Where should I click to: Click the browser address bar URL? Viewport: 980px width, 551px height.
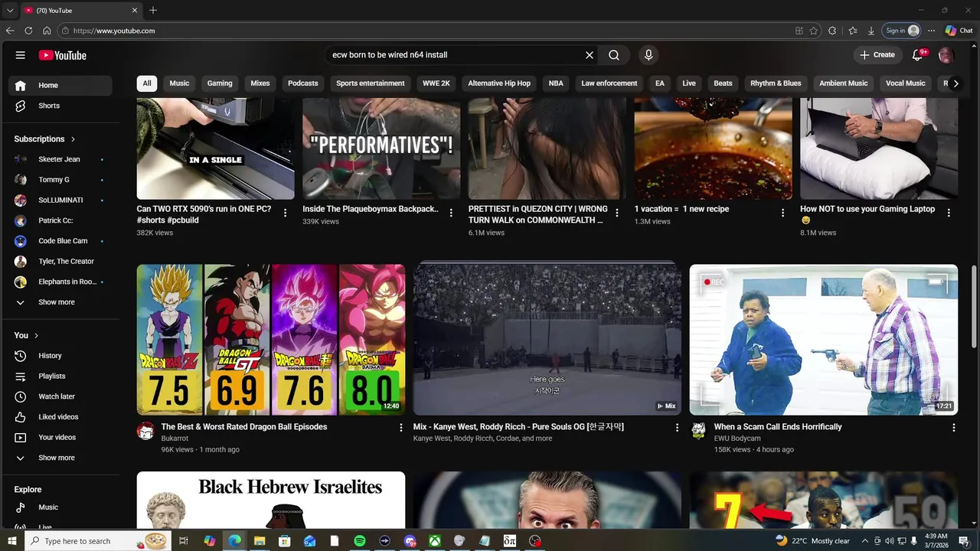tap(114, 31)
